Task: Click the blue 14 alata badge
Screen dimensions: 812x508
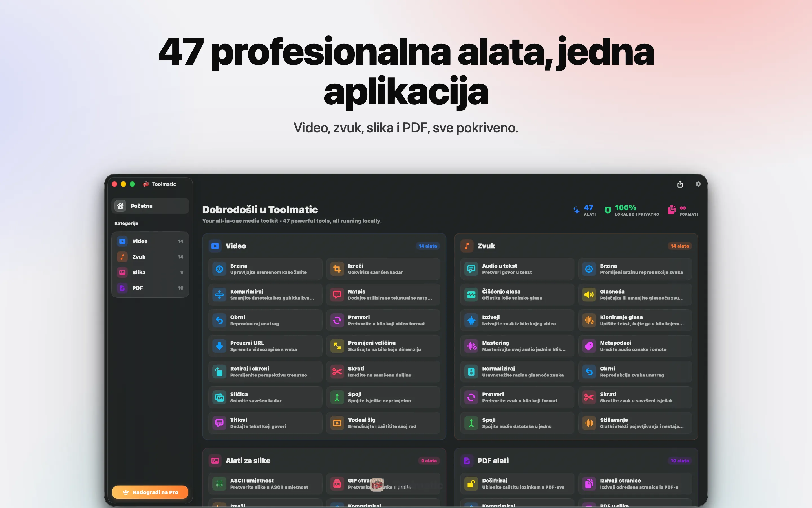Action: tap(428, 246)
